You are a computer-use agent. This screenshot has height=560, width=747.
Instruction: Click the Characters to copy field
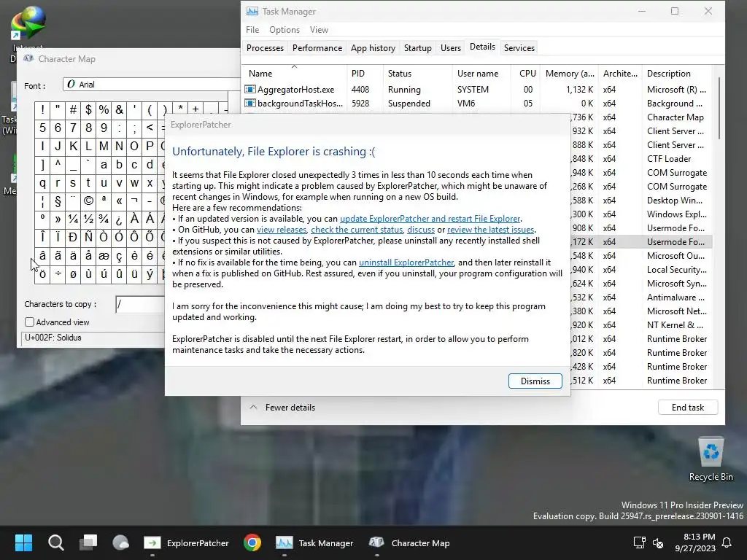pos(140,304)
